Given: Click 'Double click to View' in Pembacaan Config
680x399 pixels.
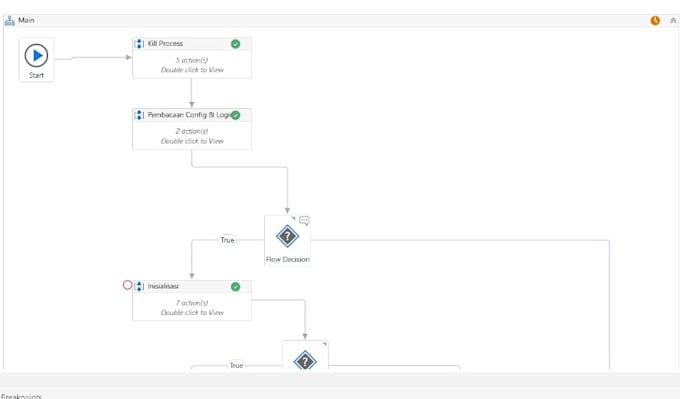Looking at the screenshot, I should 192,141.
